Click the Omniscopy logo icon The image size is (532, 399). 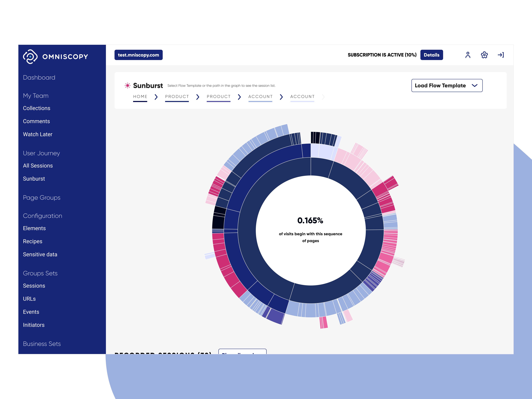pos(30,57)
